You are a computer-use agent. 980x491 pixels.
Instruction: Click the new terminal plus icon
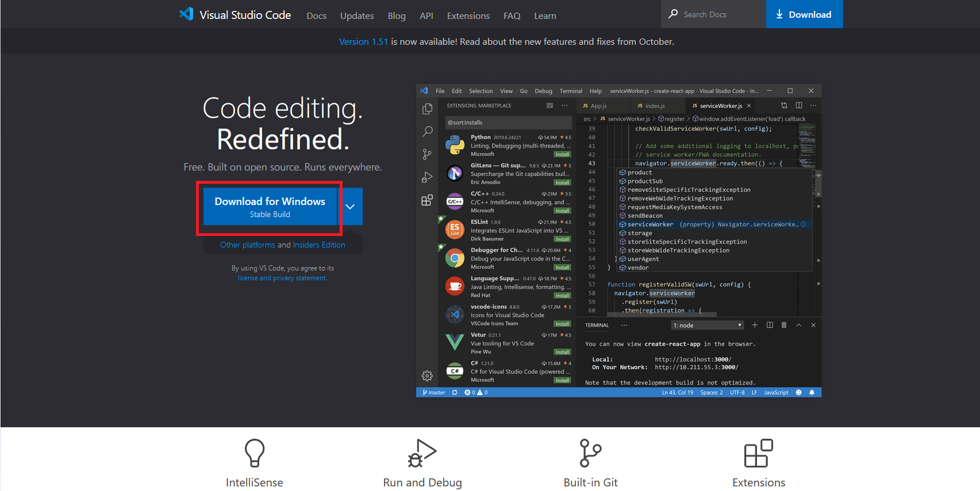click(x=755, y=325)
